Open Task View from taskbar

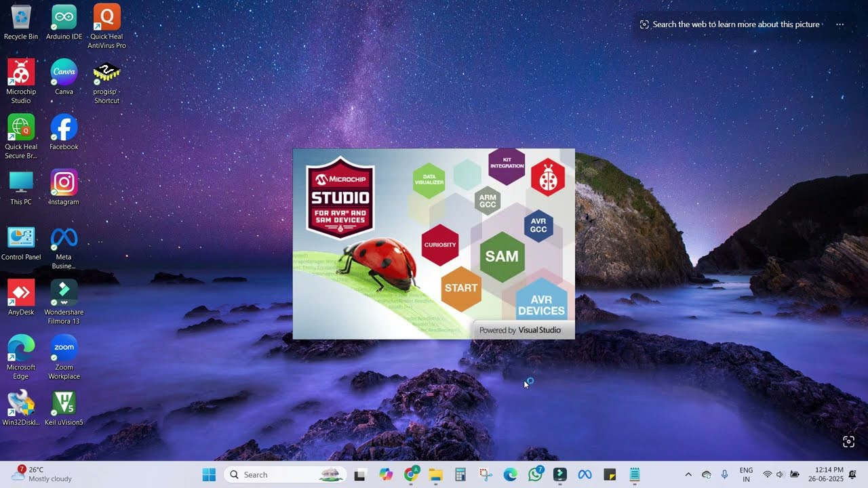[x=360, y=474]
